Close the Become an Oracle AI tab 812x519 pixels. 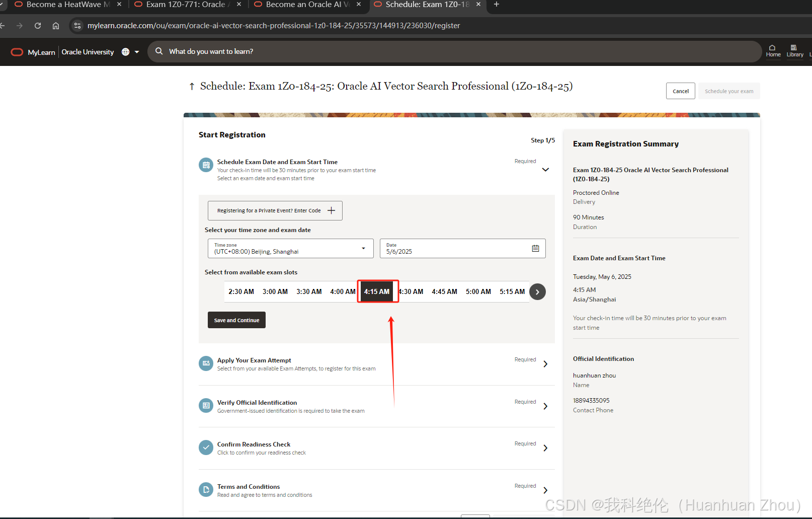[x=359, y=5]
